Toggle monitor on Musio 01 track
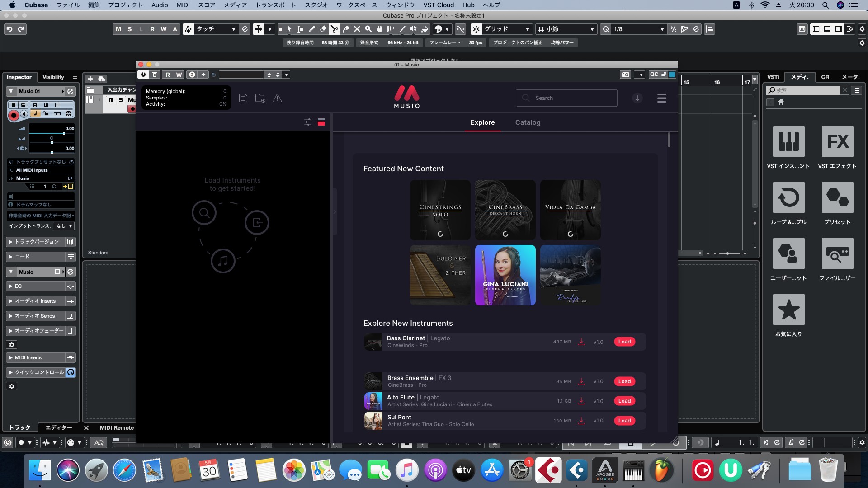 (x=24, y=114)
